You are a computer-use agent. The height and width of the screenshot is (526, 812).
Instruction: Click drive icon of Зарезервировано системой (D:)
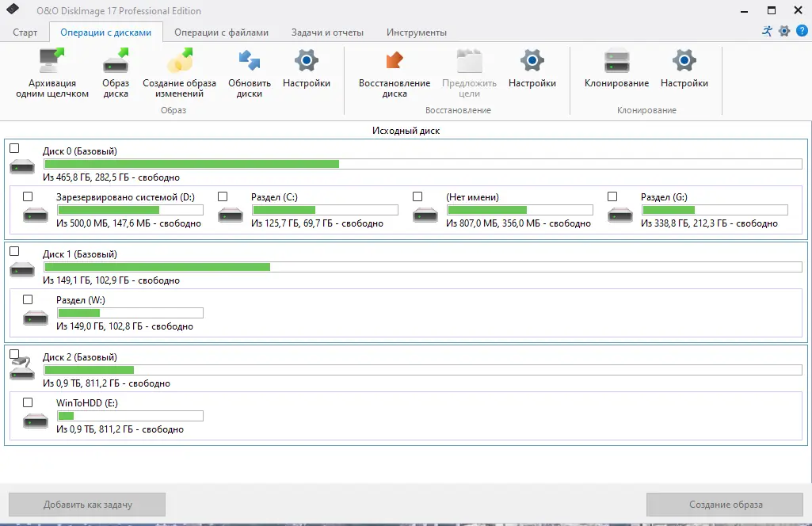click(x=36, y=215)
